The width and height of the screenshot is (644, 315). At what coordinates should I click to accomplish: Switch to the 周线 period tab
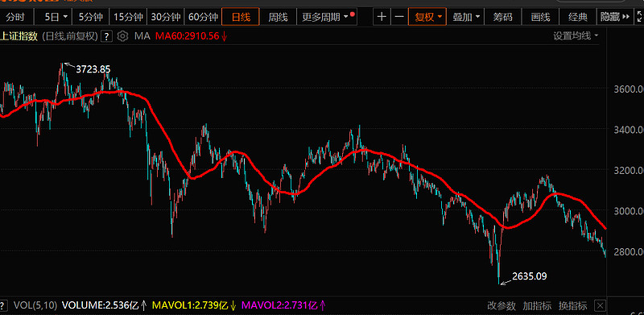pos(278,17)
